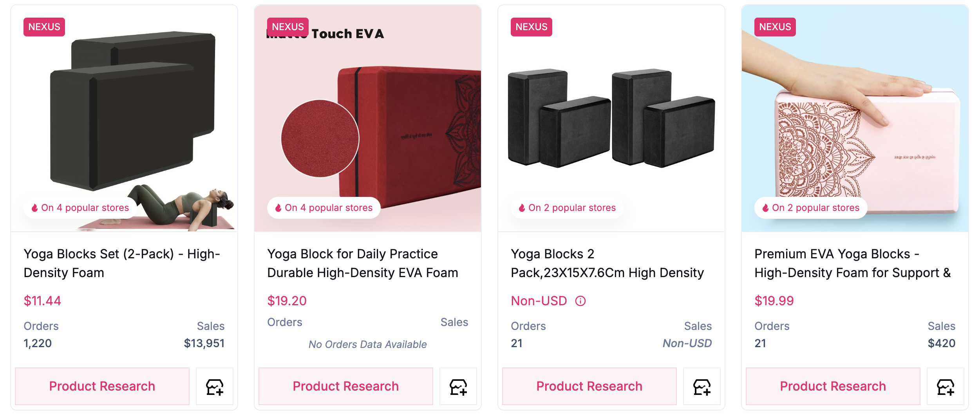Open Product Research for the $19.20 Yoga Block
This screenshot has height=418, width=980.
346,386
